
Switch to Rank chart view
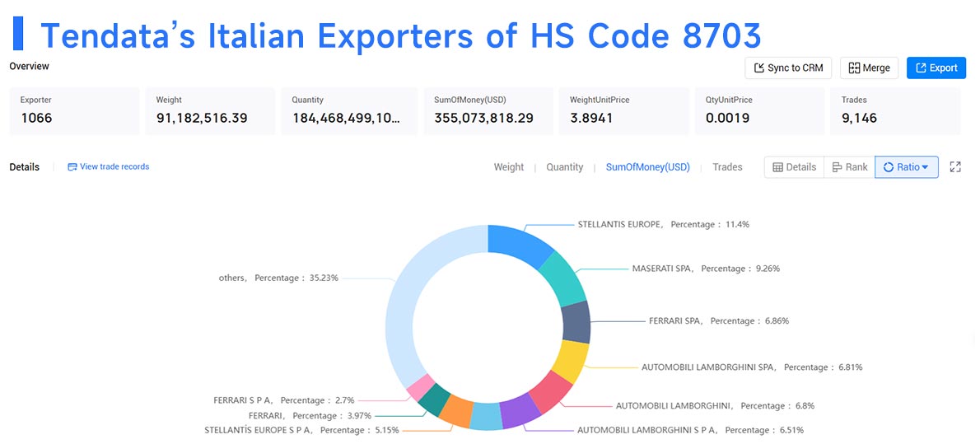(849, 167)
